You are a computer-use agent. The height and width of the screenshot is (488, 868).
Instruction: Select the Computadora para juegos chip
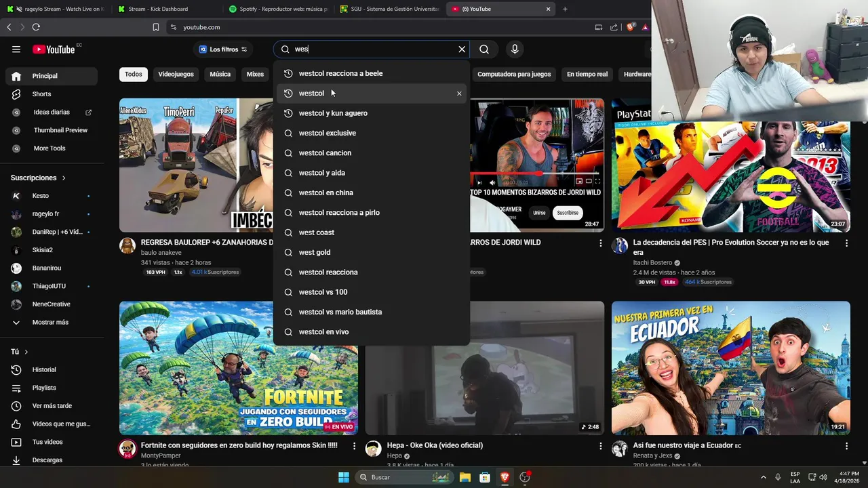[514, 74]
